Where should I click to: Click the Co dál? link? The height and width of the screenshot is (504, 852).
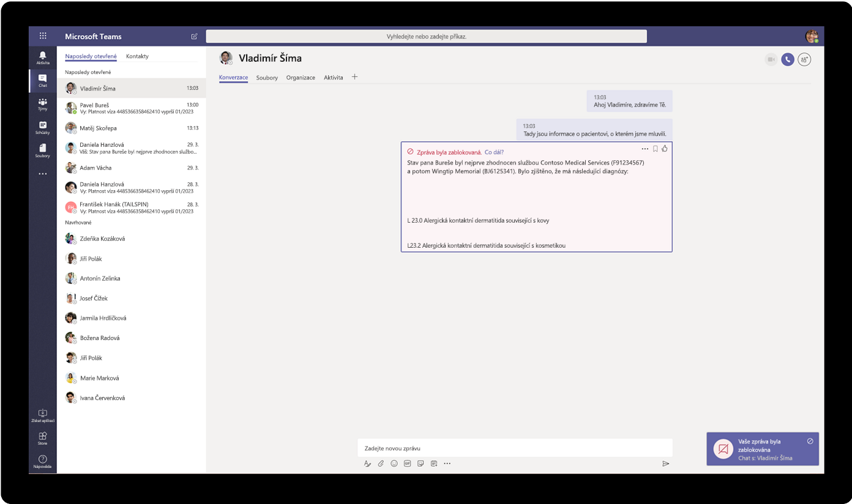click(x=494, y=152)
